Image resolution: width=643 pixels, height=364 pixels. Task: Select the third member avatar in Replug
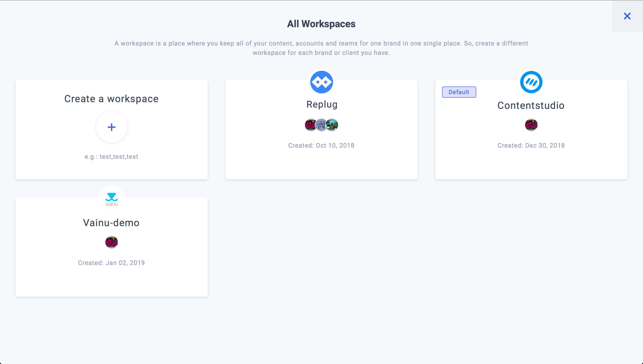coord(332,125)
